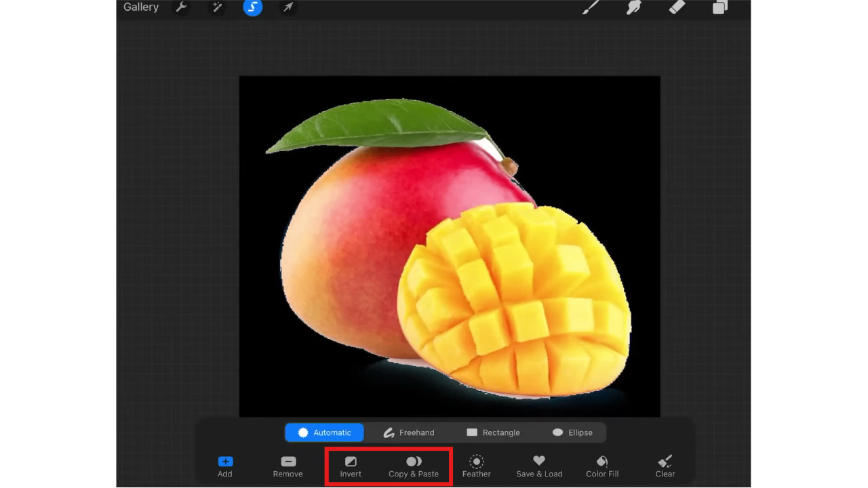Clear the selection
Viewport: 868px width, 488px height.
coord(665,467)
